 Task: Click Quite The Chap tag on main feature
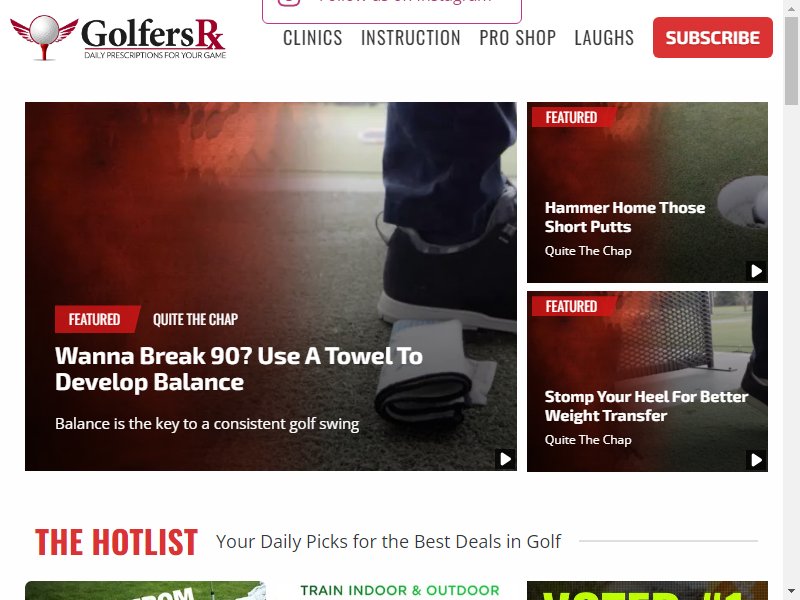pyautogui.click(x=195, y=319)
